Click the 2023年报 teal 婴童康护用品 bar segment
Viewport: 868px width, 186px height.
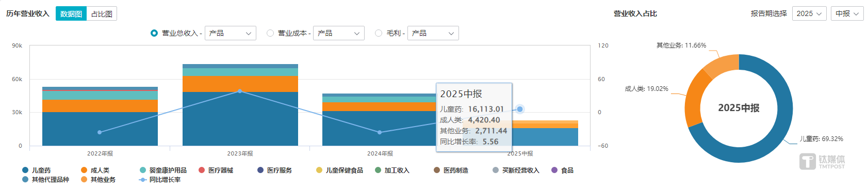click(240, 72)
